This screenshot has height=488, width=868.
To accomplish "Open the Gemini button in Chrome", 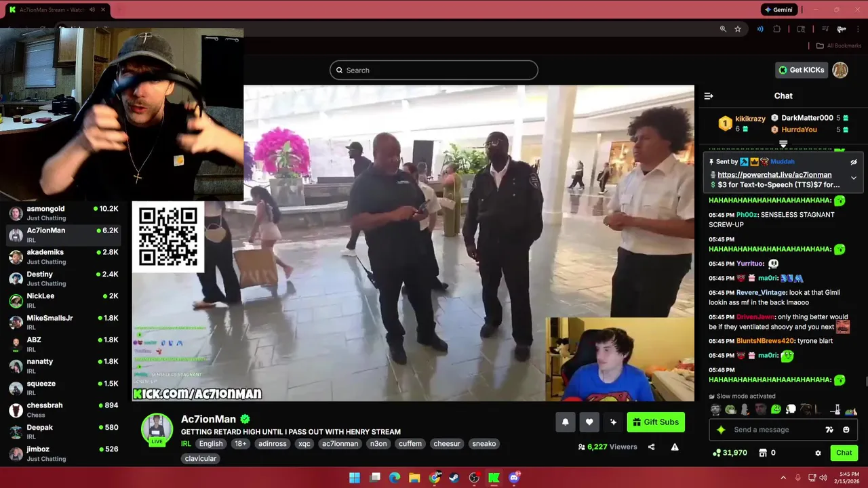I will (778, 10).
